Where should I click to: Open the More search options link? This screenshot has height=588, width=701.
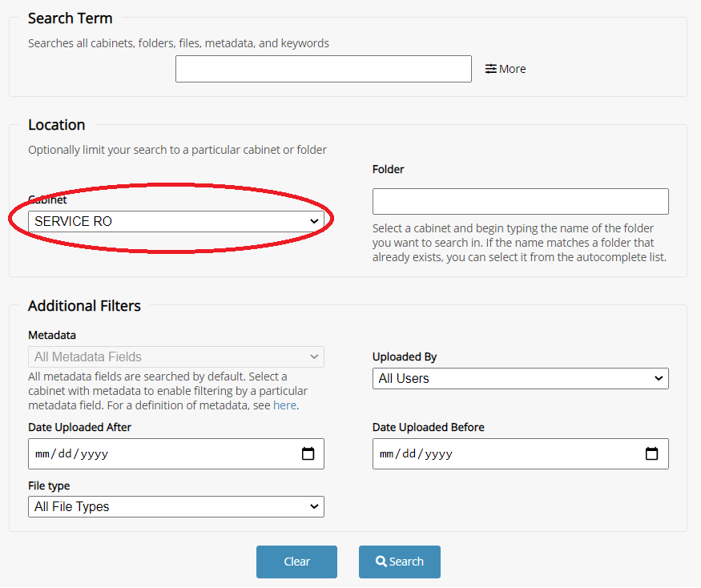(x=512, y=69)
